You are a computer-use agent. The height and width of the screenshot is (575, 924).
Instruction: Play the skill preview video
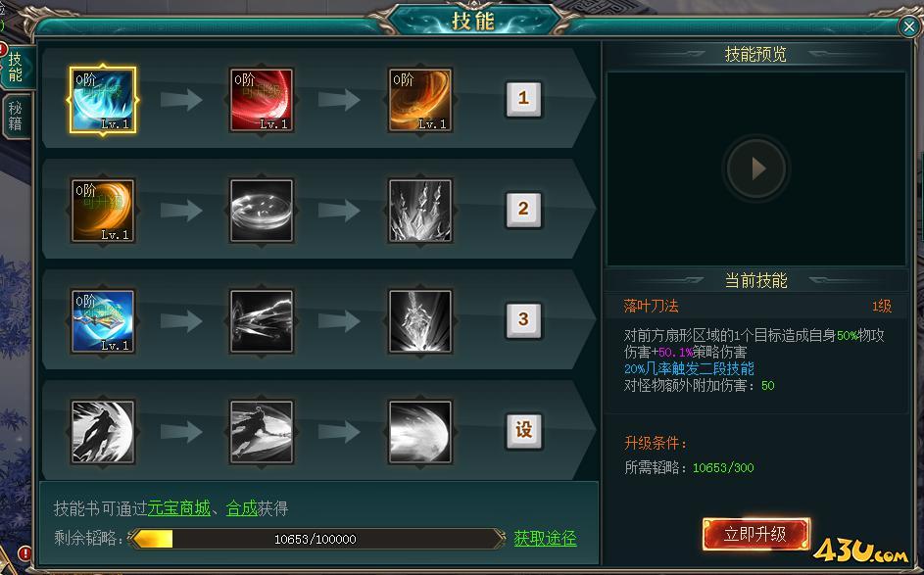[756, 168]
